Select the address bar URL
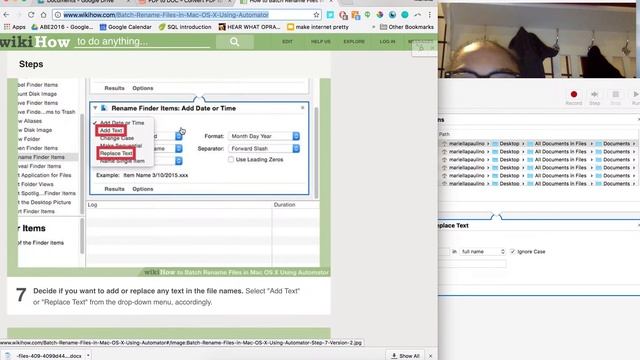The height and width of the screenshot is (360, 640). 166,15
